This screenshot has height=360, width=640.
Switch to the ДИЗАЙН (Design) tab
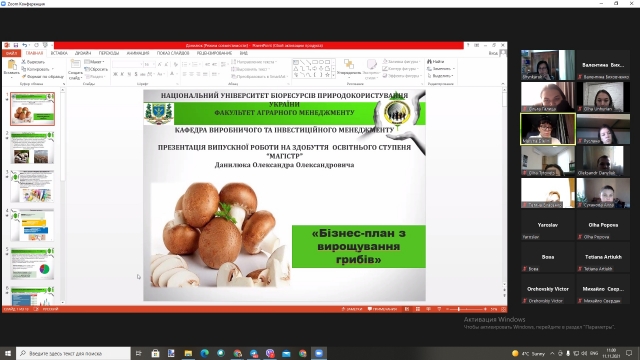click(83, 53)
